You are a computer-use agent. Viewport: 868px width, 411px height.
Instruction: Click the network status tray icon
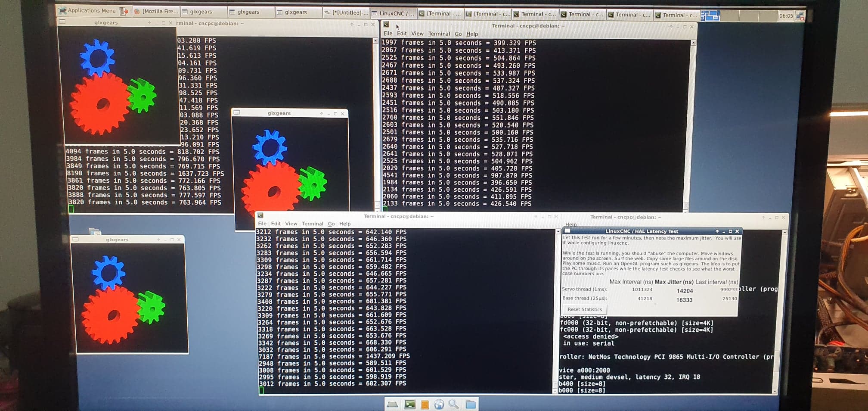pyautogui.click(x=800, y=16)
